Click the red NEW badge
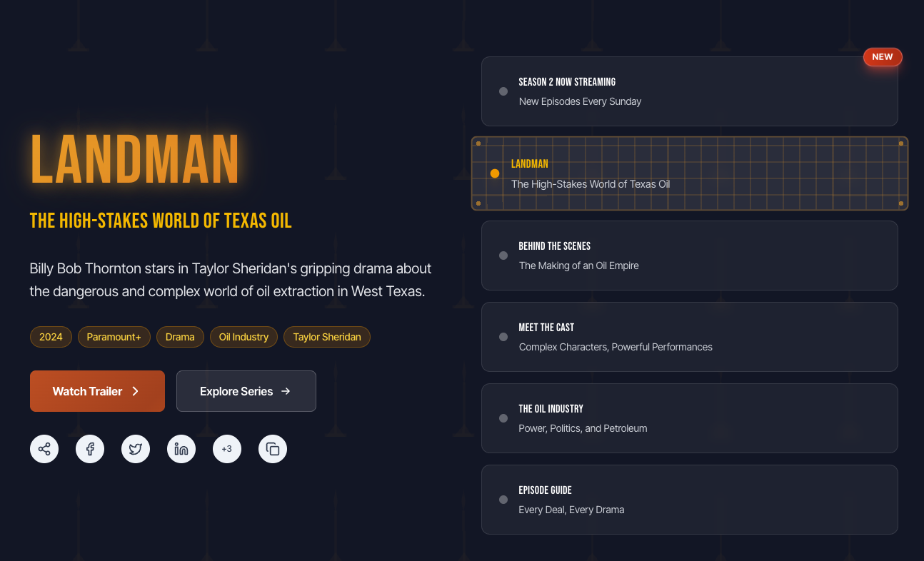924x561 pixels. (883, 57)
